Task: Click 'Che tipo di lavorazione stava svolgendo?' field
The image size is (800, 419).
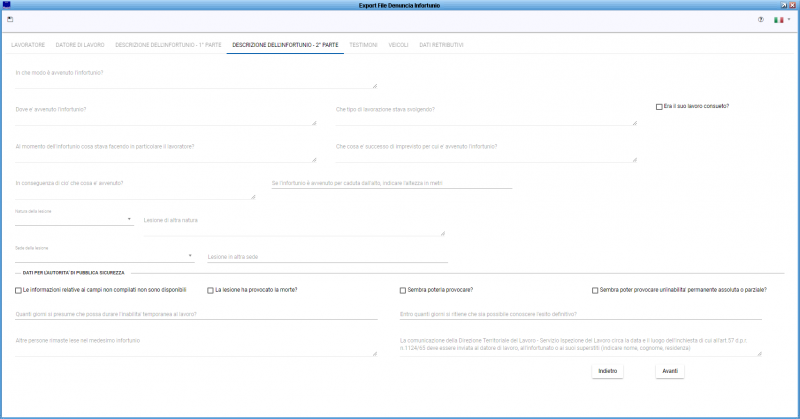Action: pyautogui.click(x=486, y=115)
